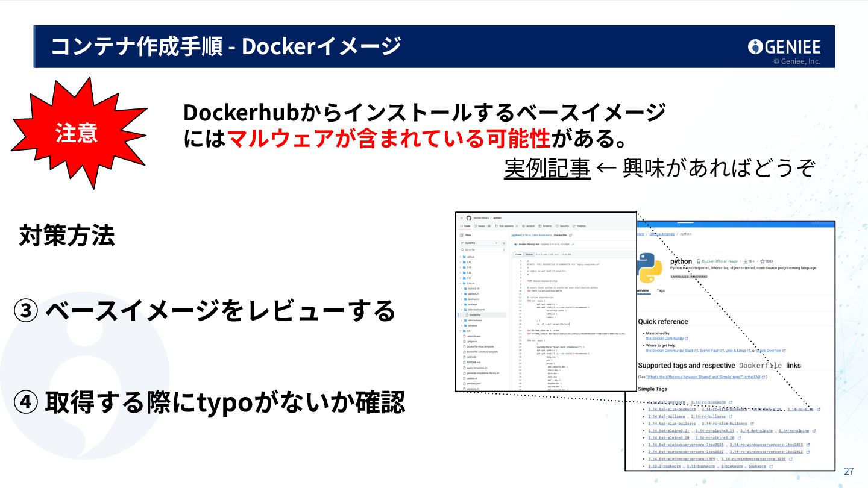Open Dockerfile-linux.template in file tree

click(480, 346)
